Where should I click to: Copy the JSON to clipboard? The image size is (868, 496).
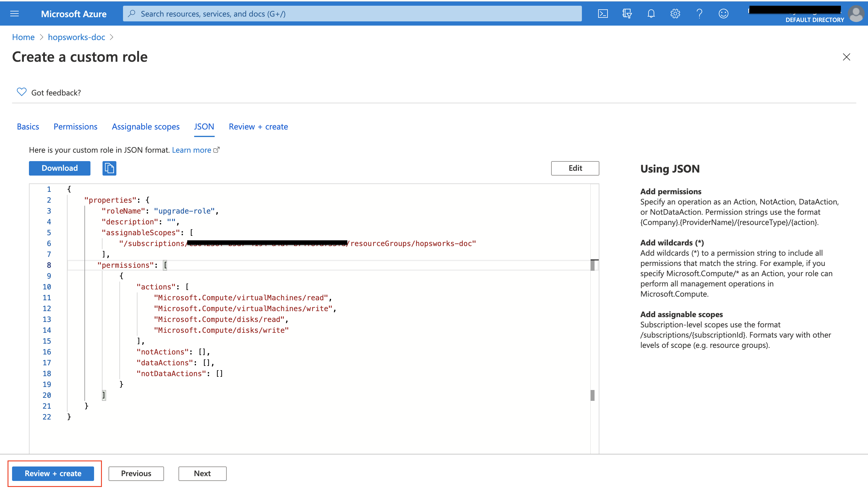[x=109, y=168]
